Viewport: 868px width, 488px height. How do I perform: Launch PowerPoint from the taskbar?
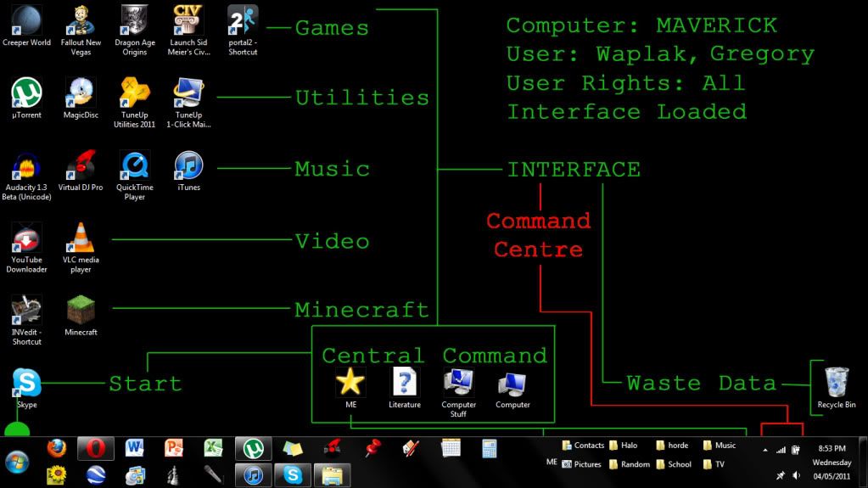(x=174, y=448)
